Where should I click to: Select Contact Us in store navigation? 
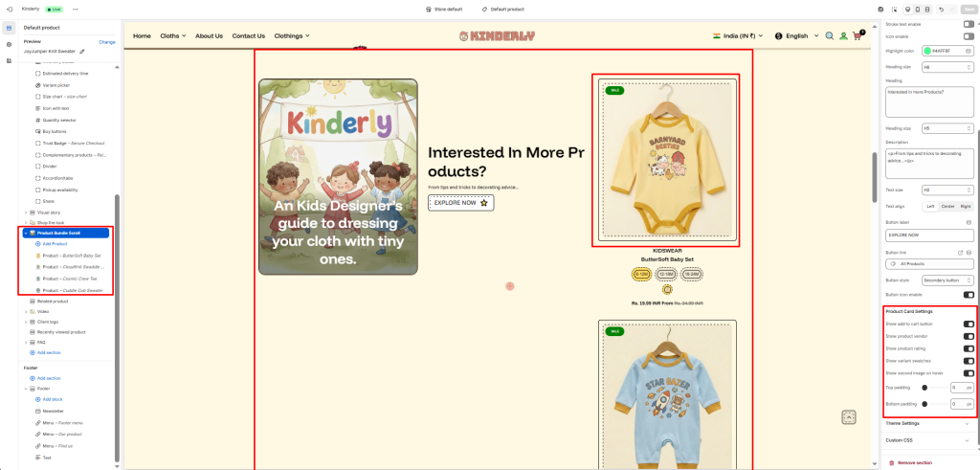pos(248,36)
